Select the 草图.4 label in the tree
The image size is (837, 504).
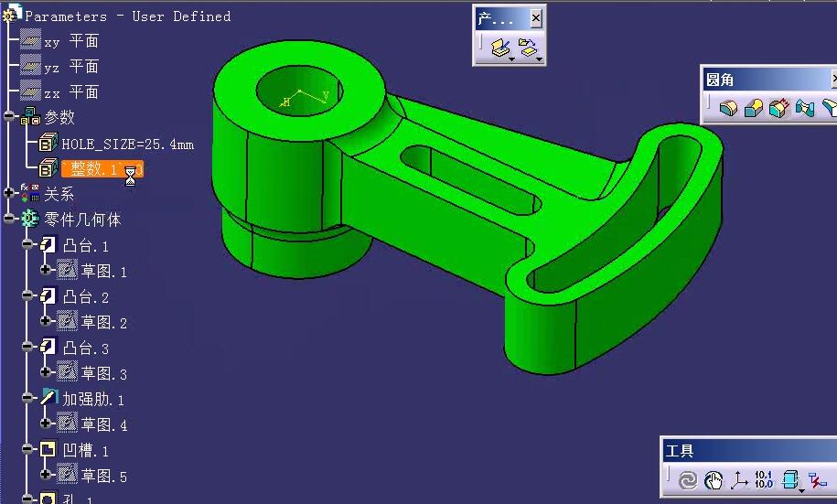(x=104, y=424)
